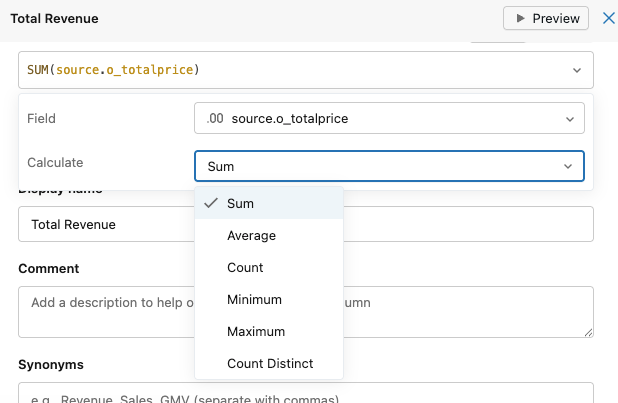Close the Total Revenue panel
Screen dimensions: 618x403
coord(608,18)
